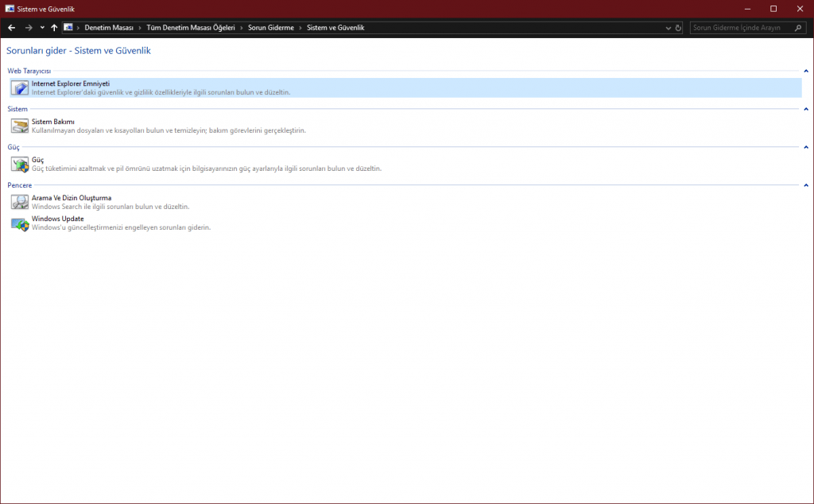The height and width of the screenshot is (504, 814).
Task: Click the Windows Update shield icon
Action: 20,223
